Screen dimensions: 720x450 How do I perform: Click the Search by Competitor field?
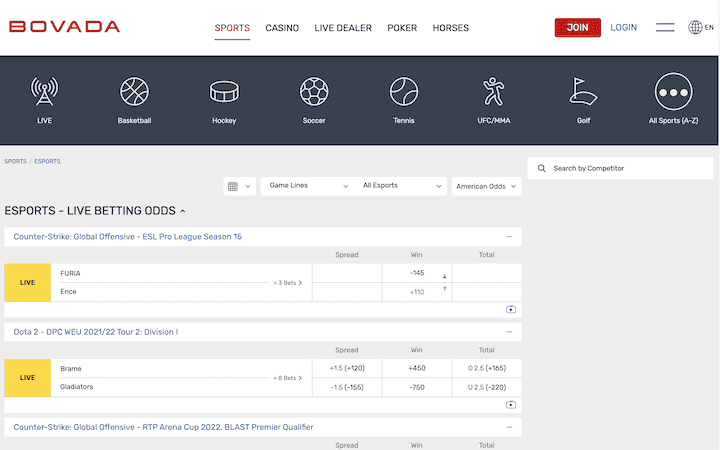pyautogui.click(x=620, y=169)
